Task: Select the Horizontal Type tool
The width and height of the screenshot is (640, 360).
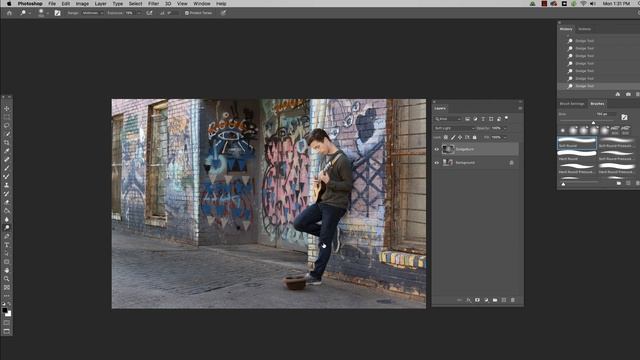Action: click(7, 245)
